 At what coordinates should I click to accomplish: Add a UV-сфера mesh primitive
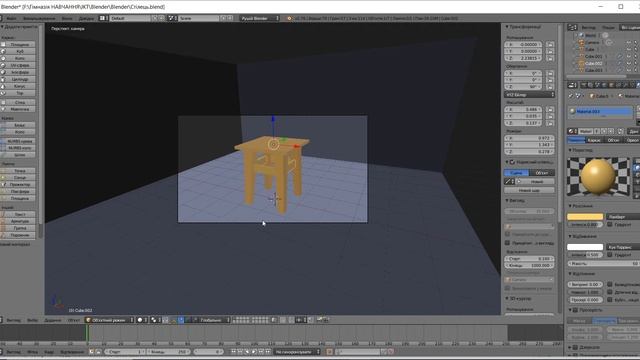tap(20, 65)
